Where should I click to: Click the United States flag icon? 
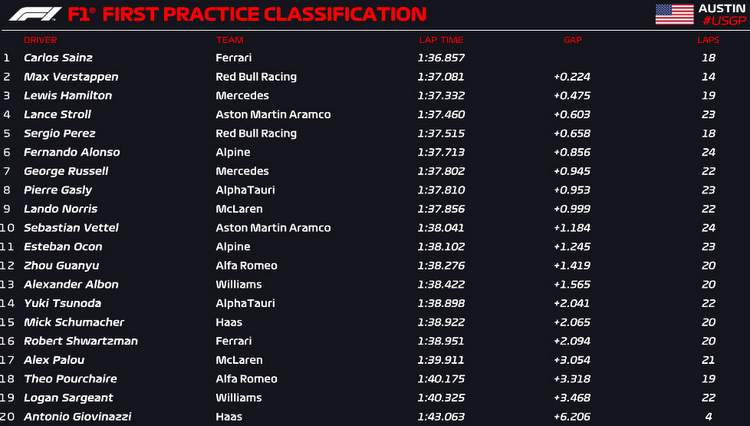(x=674, y=14)
